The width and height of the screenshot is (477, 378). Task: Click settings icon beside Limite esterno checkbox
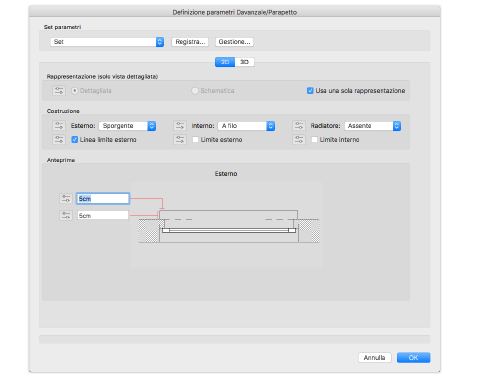180,140
